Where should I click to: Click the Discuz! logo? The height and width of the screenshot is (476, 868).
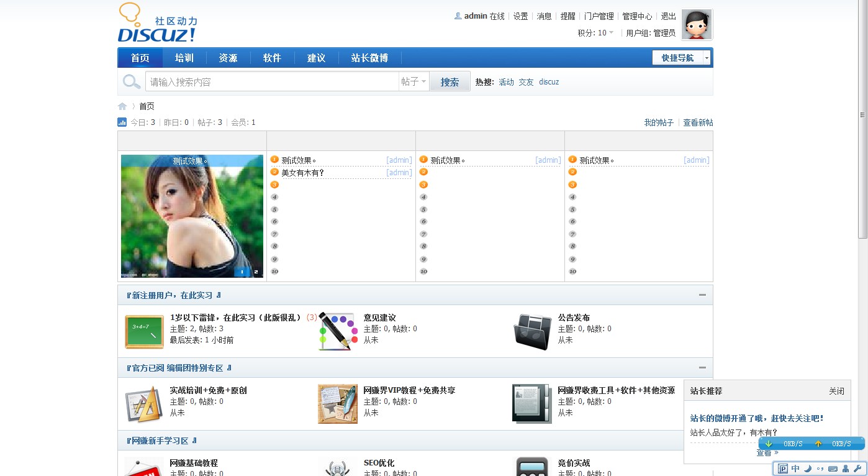point(157,23)
